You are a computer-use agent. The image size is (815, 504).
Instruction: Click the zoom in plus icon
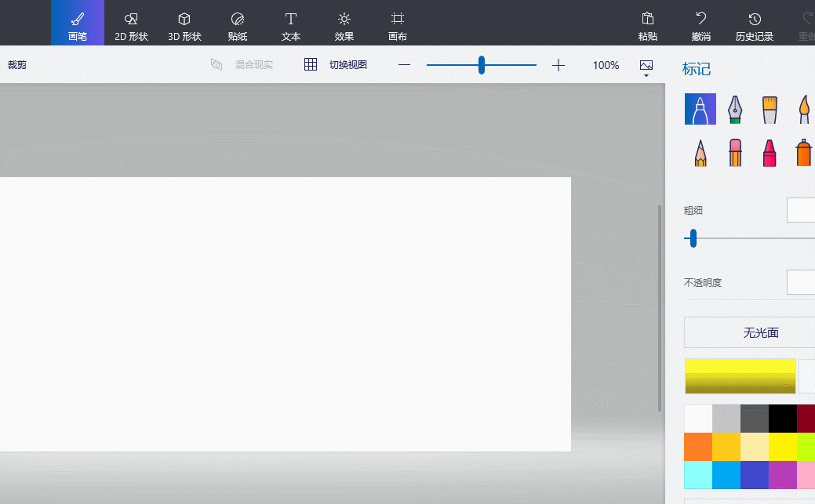click(558, 65)
